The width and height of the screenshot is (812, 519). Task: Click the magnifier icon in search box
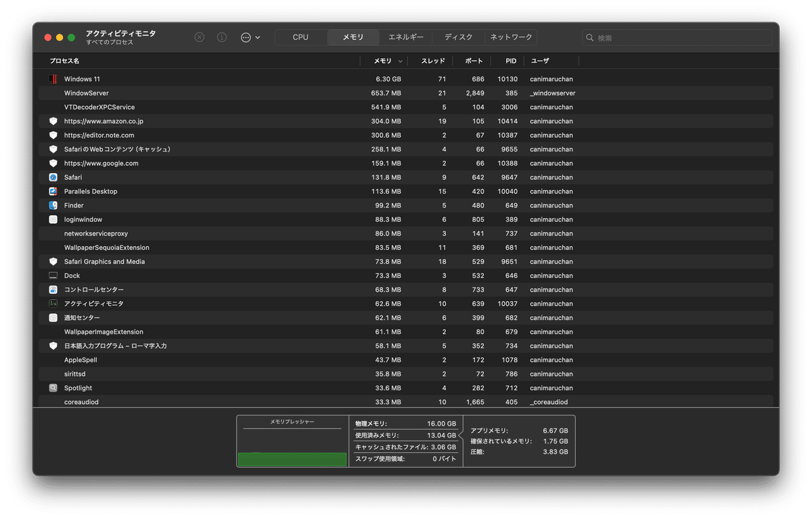590,38
